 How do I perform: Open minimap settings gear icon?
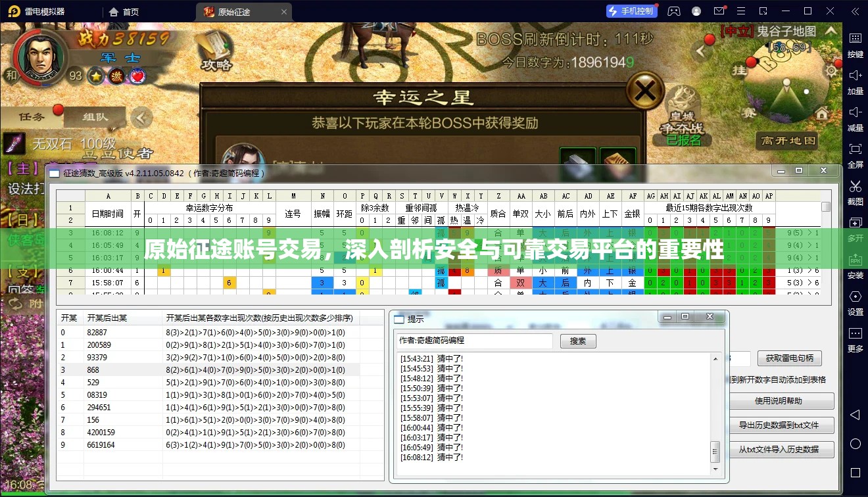[831, 70]
